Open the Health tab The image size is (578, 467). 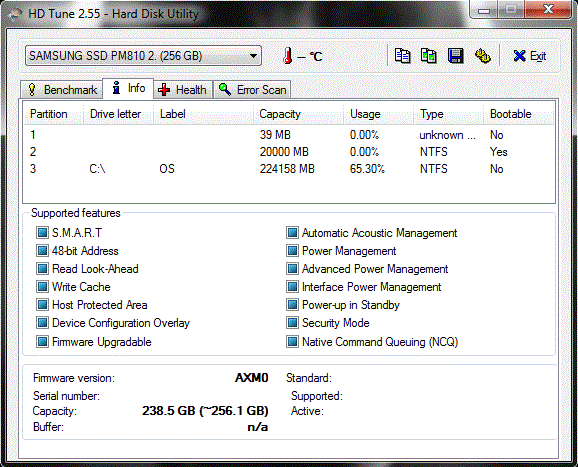coord(183,90)
